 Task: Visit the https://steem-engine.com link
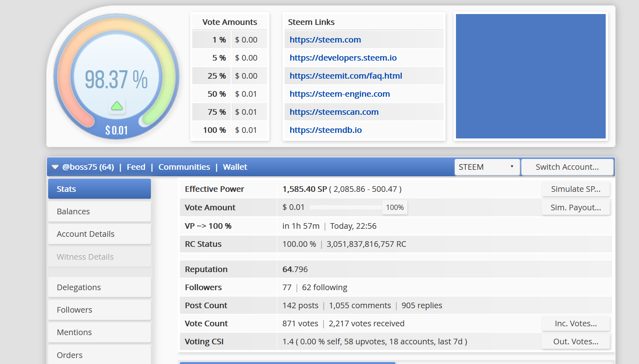(340, 94)
